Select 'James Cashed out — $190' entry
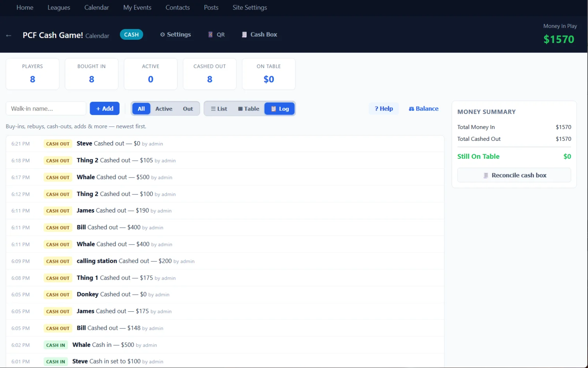This screenshot has width=588, height=368. coord(225,211)
